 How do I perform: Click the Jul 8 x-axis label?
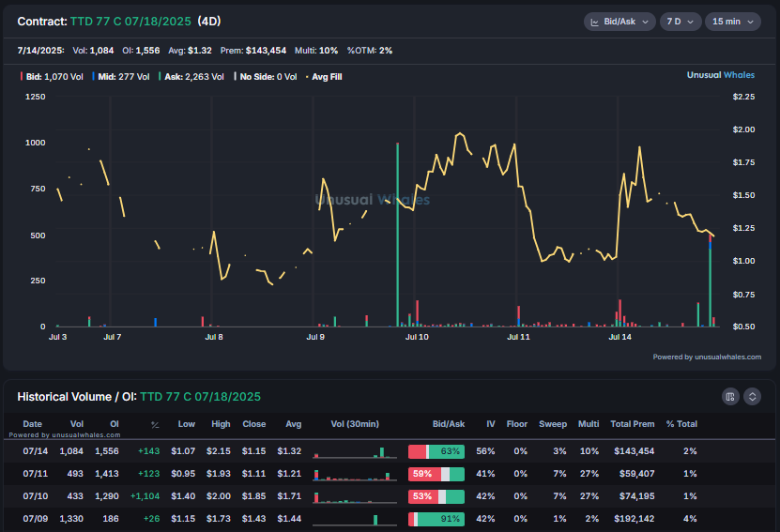(x=214, y=337)
